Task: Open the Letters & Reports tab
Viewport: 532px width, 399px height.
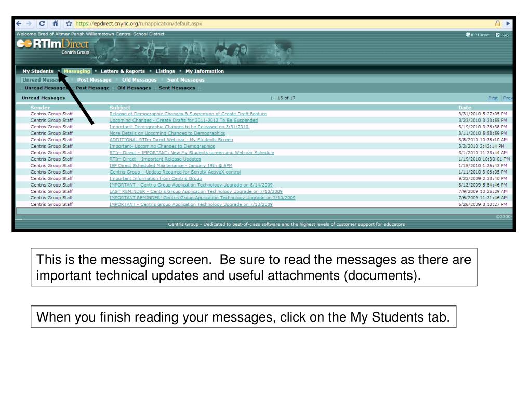Action: pyautogui.click(x=123, y=71)
